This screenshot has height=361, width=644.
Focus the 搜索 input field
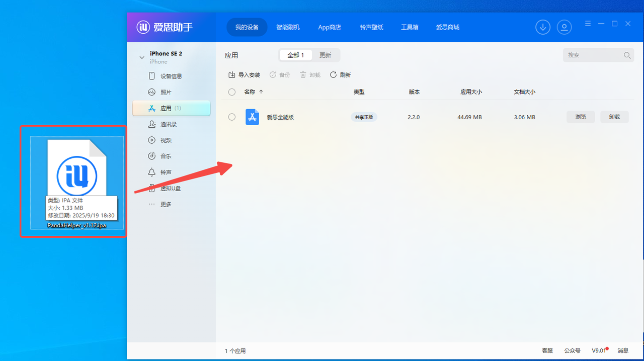(594, 55)
